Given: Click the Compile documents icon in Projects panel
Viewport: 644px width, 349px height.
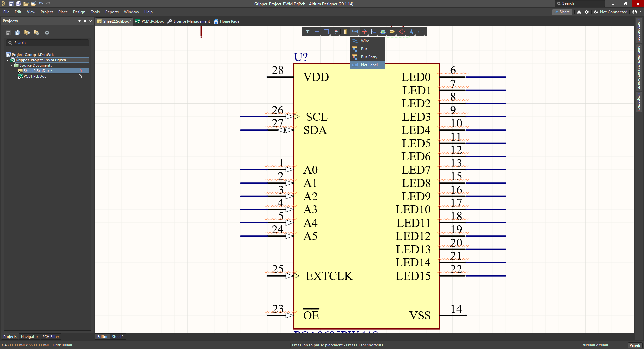Looking at the screenshot, I should pyautogui.click(x=18, y=33).
